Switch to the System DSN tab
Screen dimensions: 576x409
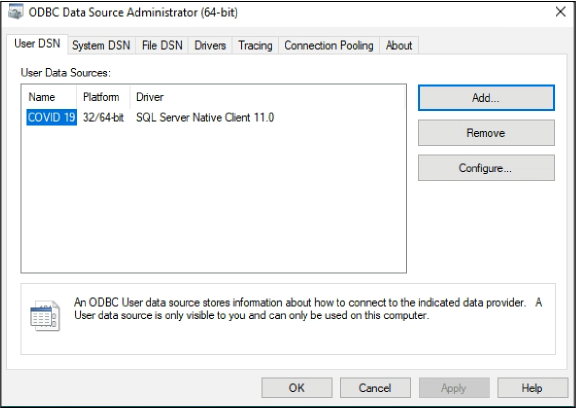(x=101, y=46)
